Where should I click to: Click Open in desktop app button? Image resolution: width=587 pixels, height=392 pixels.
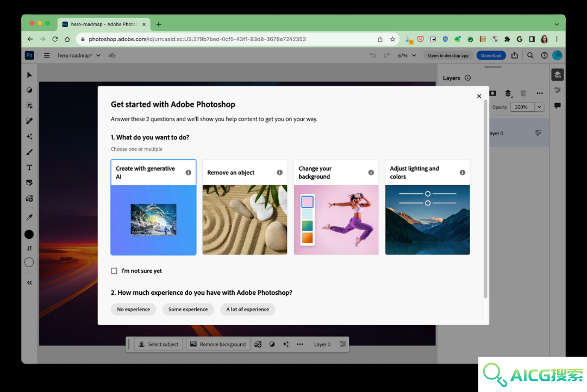[448, 55]
